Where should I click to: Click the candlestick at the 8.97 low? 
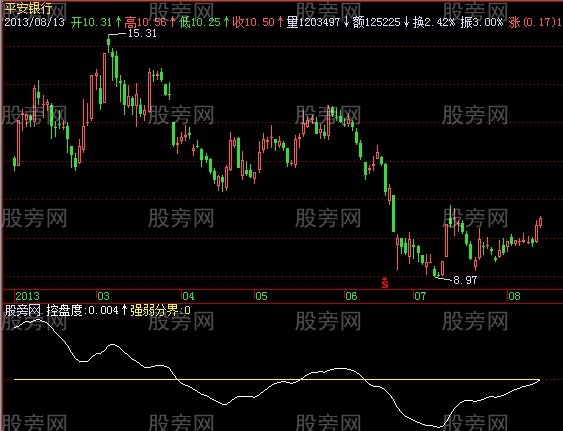click(435, 272)
